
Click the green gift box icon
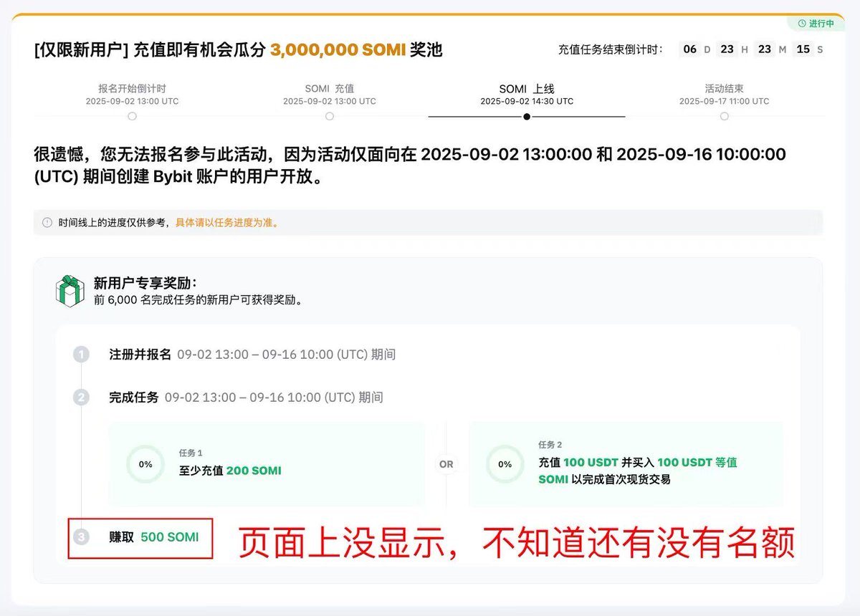click(70, 291)
